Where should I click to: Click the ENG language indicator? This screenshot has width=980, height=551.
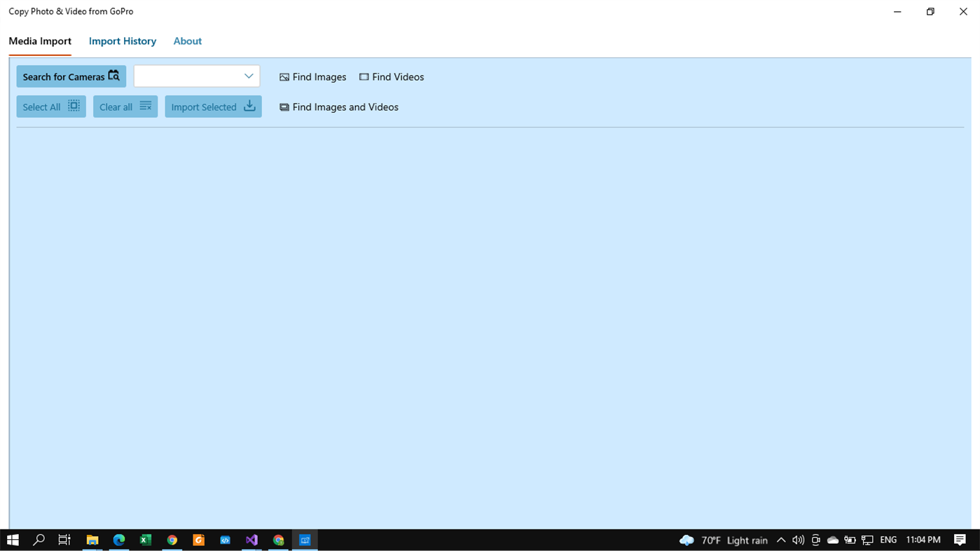(888, 540)
